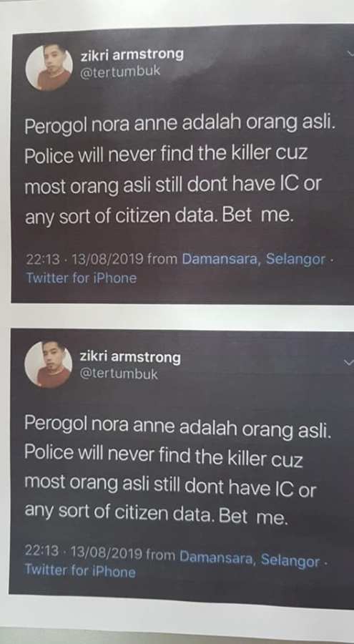Expand the bottom tweet's chevron menu
Image resolution: width=354 pixels, height=644 pixels.
(x=349, y=362)
